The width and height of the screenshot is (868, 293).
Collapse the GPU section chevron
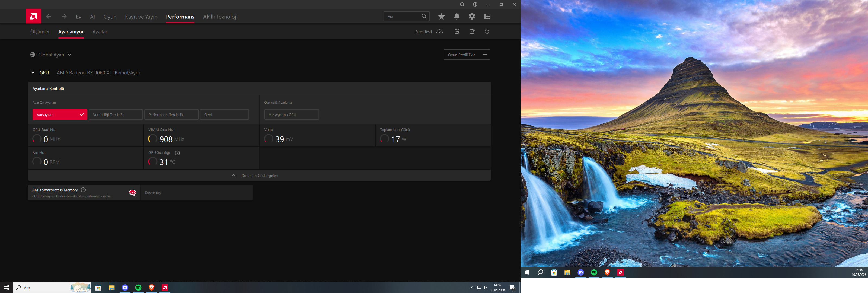(33, 72)
